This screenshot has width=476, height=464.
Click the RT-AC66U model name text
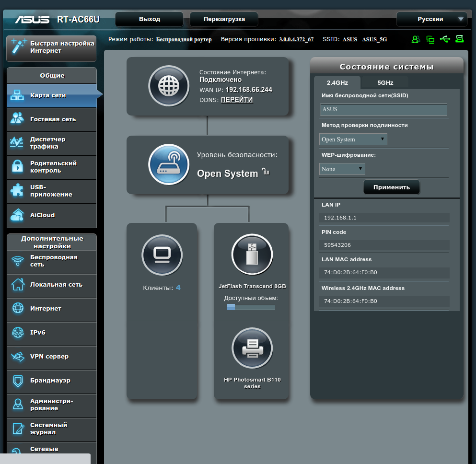click(x=78, y=20)
